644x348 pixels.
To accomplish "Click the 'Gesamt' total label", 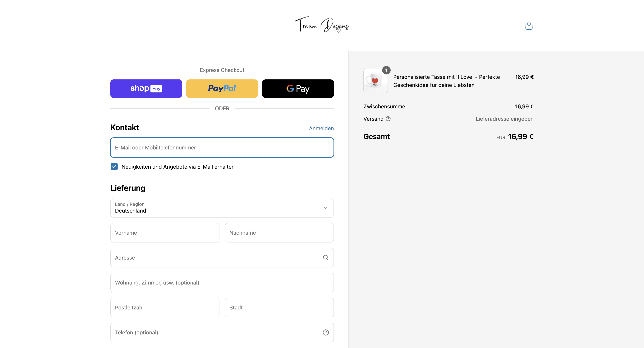I will click(376, 137).
